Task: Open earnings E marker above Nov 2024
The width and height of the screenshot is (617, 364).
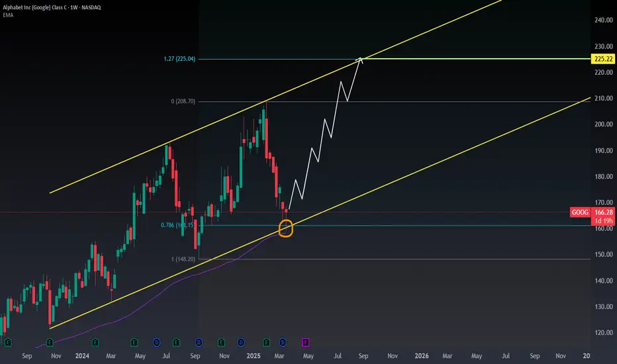Action: pyautogui.click(x=221, y=342)
